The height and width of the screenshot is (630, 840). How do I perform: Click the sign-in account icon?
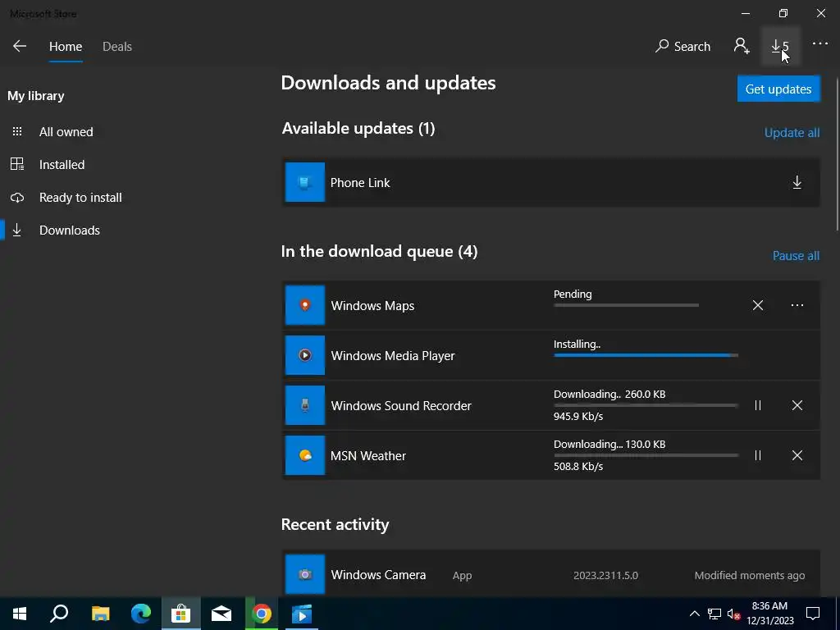(742, 46)
